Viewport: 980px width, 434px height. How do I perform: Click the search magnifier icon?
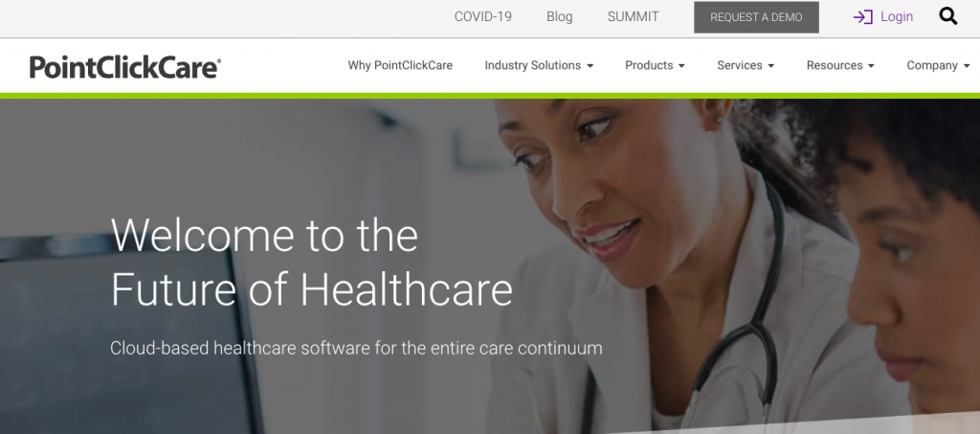948,16
